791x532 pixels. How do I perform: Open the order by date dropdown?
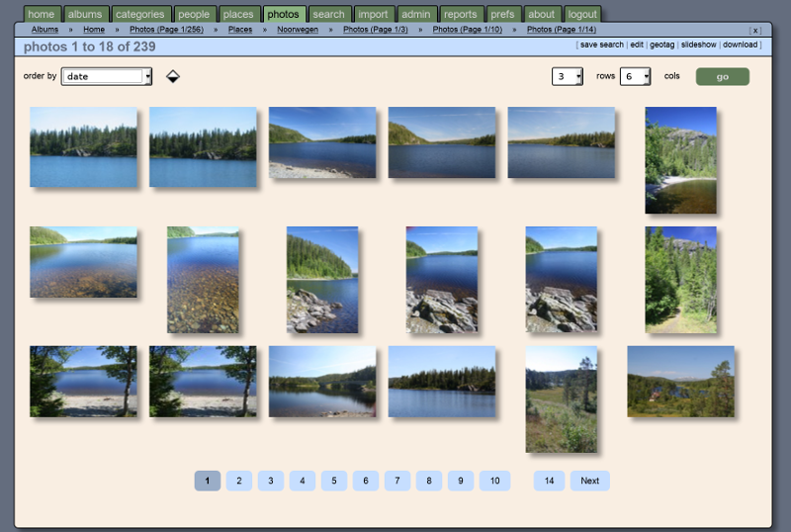pyautogui.click(x=107, y=76)
